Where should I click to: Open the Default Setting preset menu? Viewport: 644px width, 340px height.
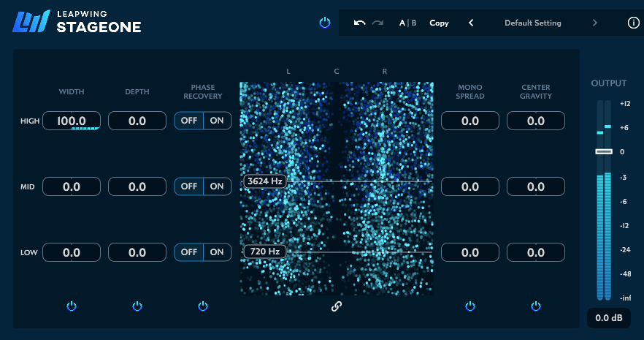[532, 23]
